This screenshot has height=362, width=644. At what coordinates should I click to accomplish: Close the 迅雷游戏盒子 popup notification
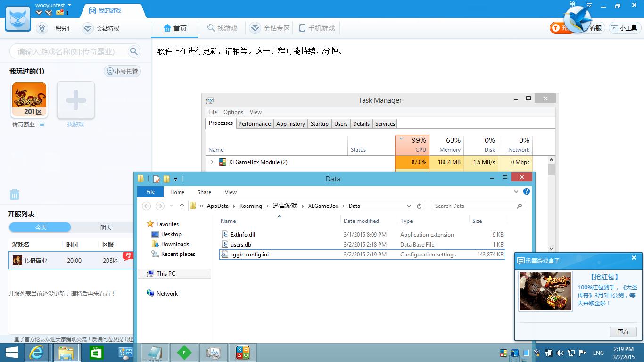(x=634, y=258)
